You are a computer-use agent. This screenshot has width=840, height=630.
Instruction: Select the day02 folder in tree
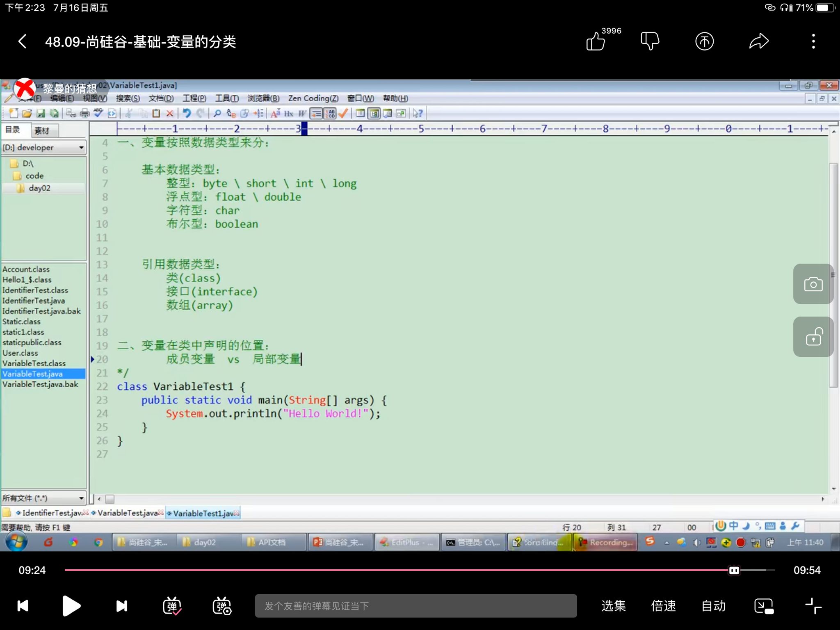pyautogui.click(x=39, y=188)
